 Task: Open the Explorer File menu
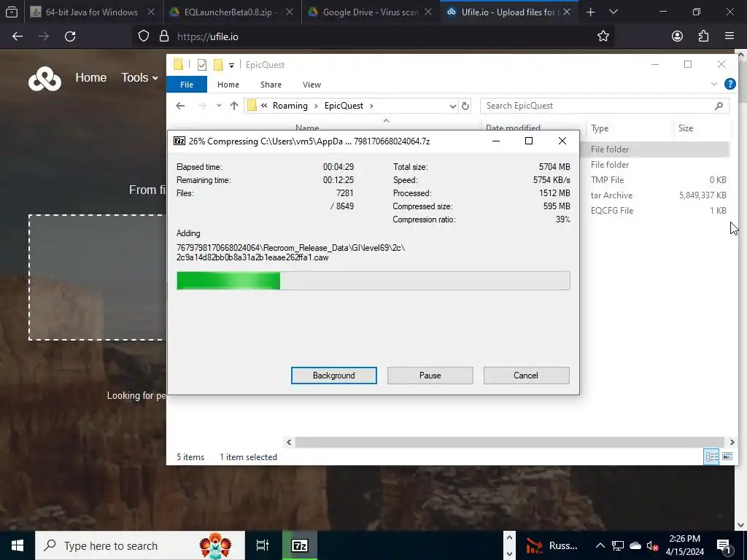pos(187,85)
